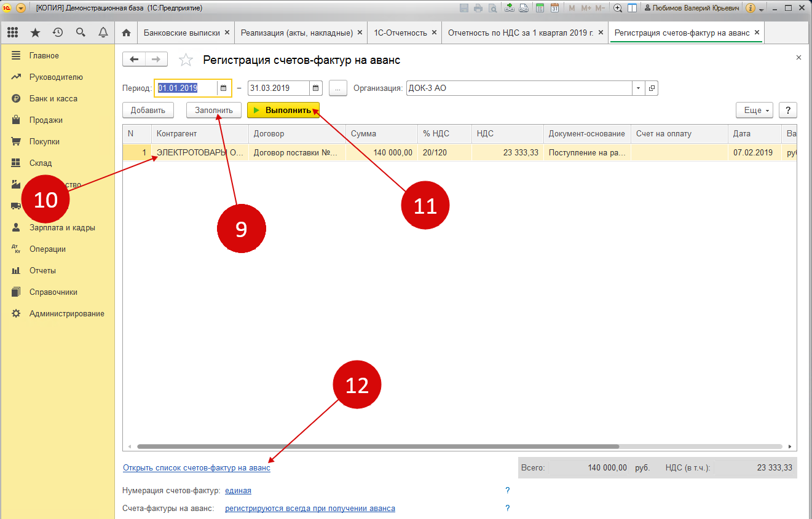The image size is (812, 519).
Task: Expand the small arrow next to the Info icon
Action: tap(761, 9)
